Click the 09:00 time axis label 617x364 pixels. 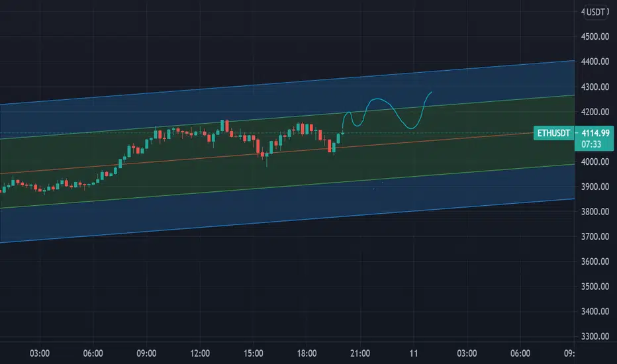pyautogui.click(x=146, y=353)
